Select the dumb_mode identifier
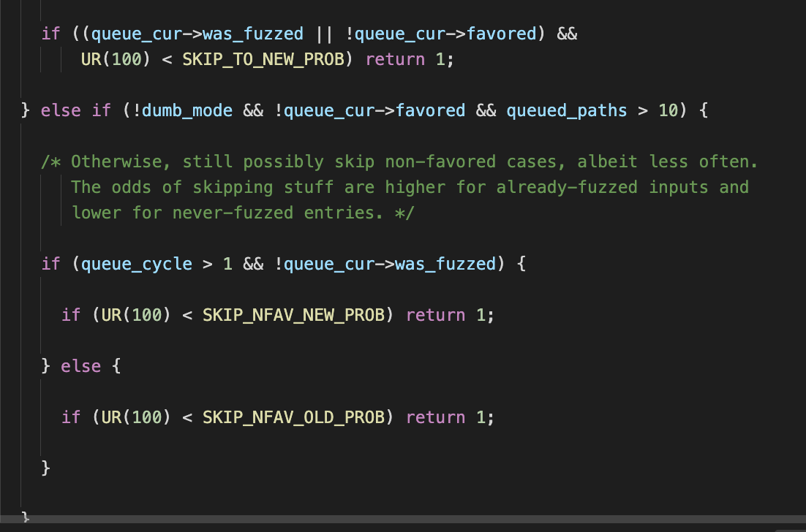This screenshot has height=532, width=806. click(x=186, y=110)
